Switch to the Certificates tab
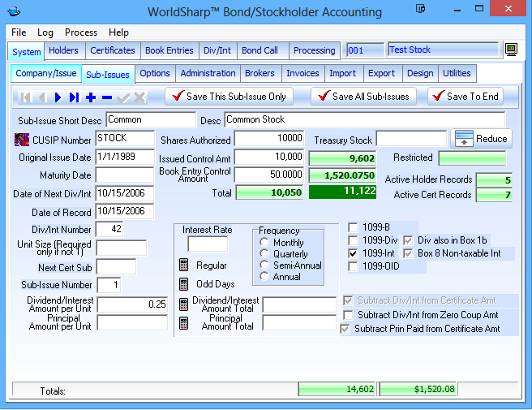The image size is (532, 410). 113,50
